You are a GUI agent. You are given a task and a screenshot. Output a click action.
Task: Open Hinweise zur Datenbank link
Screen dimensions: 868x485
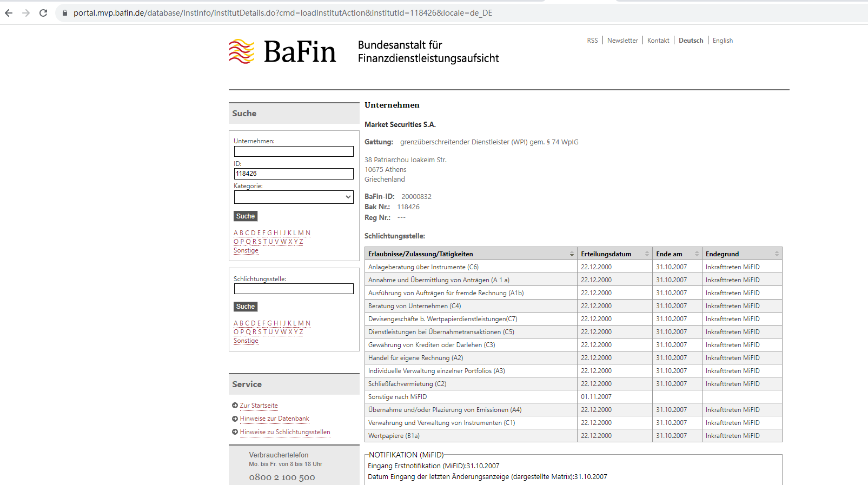point(274,418)
